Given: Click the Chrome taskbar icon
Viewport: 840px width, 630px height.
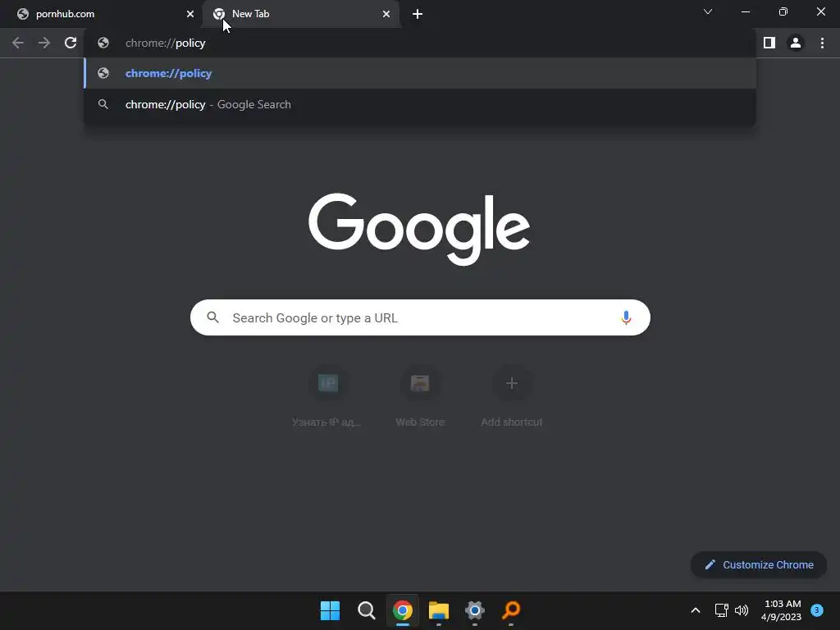Looking at the screenshot, I should 402,610.
